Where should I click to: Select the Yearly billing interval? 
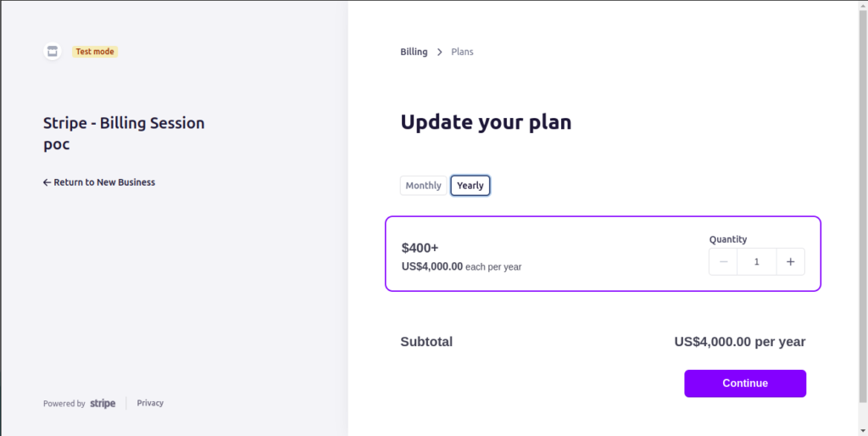pyautogui.click(x=470, y=186)
